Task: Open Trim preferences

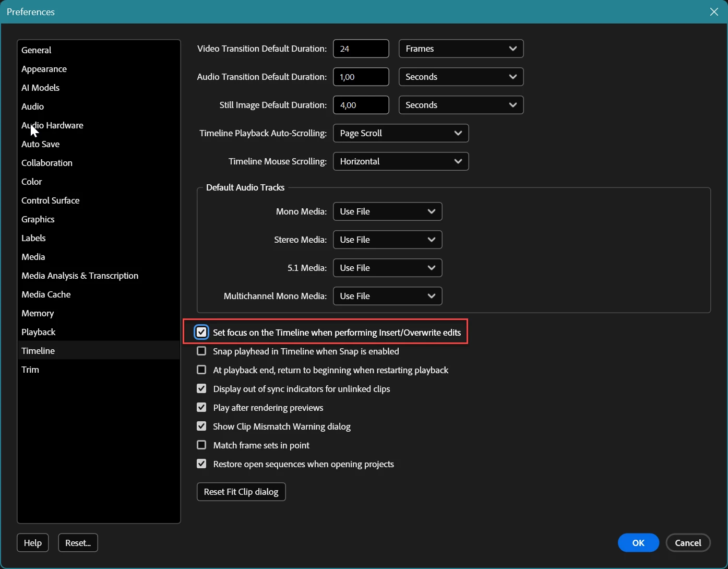Action: [x=99, y=370]
